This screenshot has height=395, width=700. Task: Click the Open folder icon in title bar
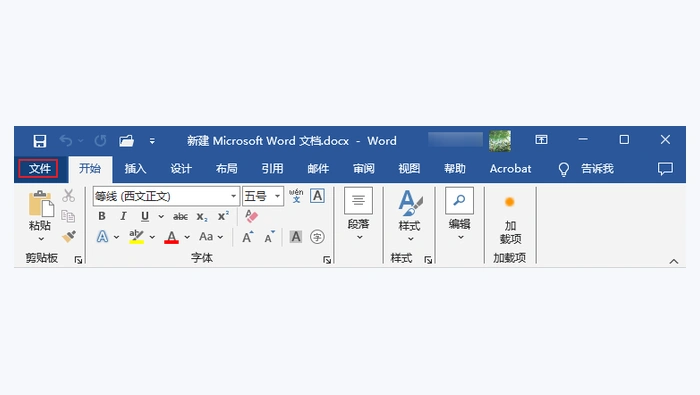[x=126, y=141]
